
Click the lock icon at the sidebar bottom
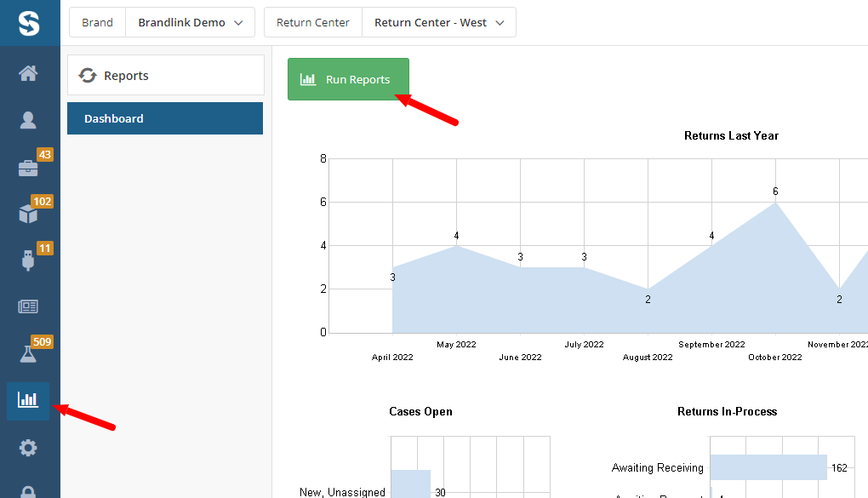(x=28, y=492)
